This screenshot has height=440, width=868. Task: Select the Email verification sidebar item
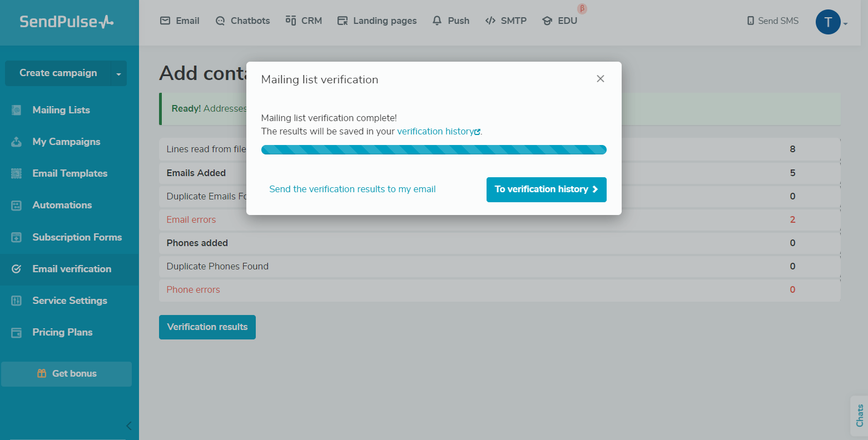coord(72,269)
